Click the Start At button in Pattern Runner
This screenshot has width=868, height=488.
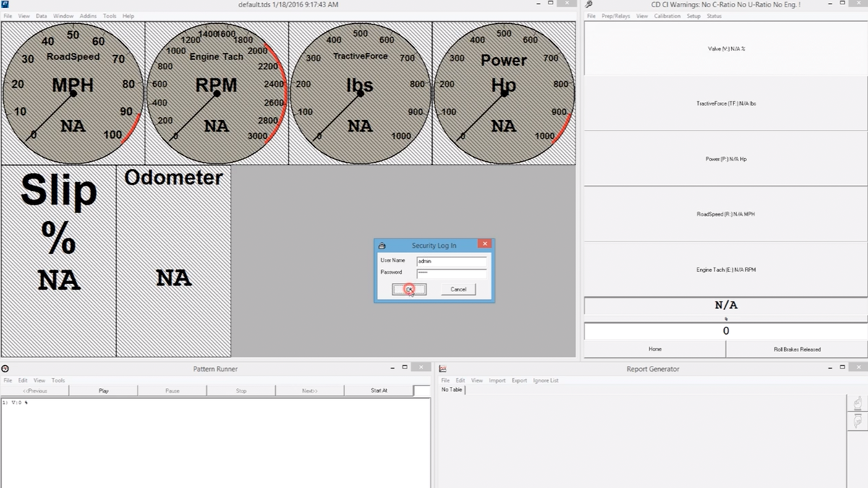click(x=379, y=390)
